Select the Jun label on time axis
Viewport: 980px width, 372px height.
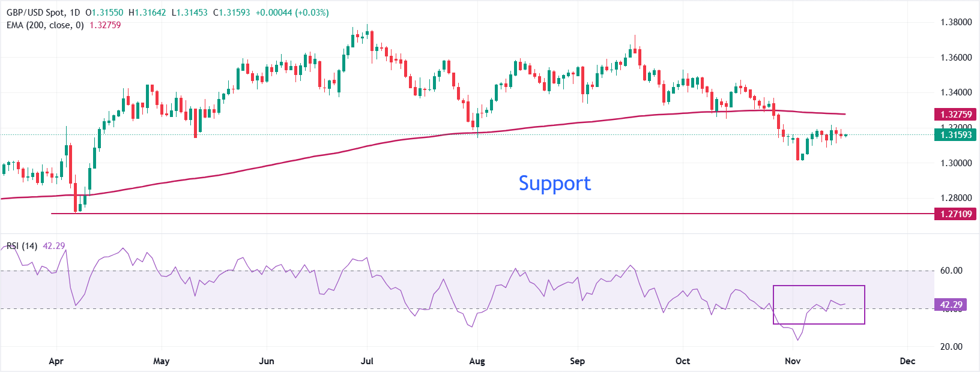pyautogui.click(x=266, y=361)
